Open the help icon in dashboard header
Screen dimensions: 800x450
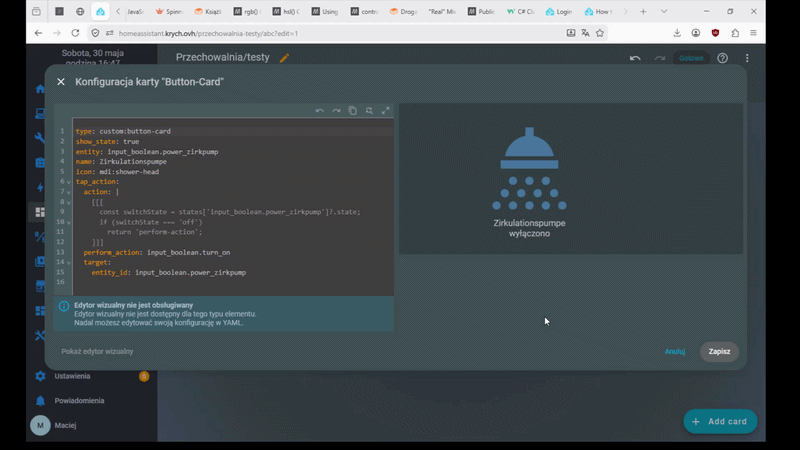tap(722, 58)
